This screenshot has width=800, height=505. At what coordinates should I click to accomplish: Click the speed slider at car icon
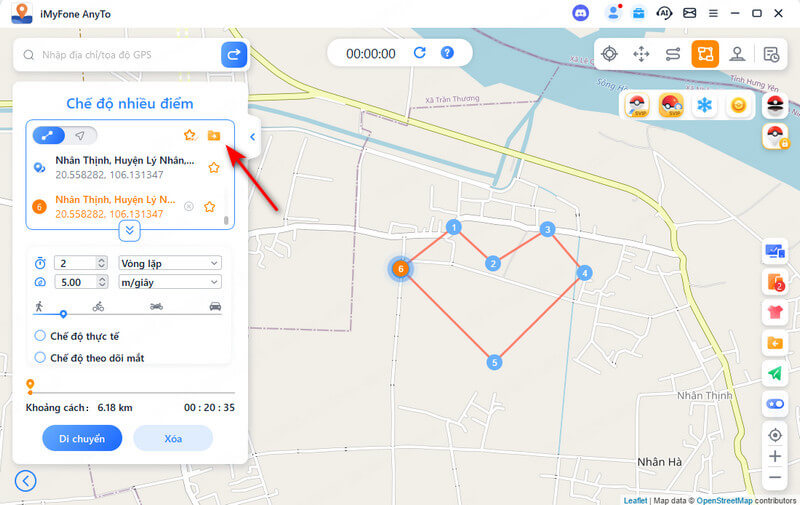[x=215, y=313]
